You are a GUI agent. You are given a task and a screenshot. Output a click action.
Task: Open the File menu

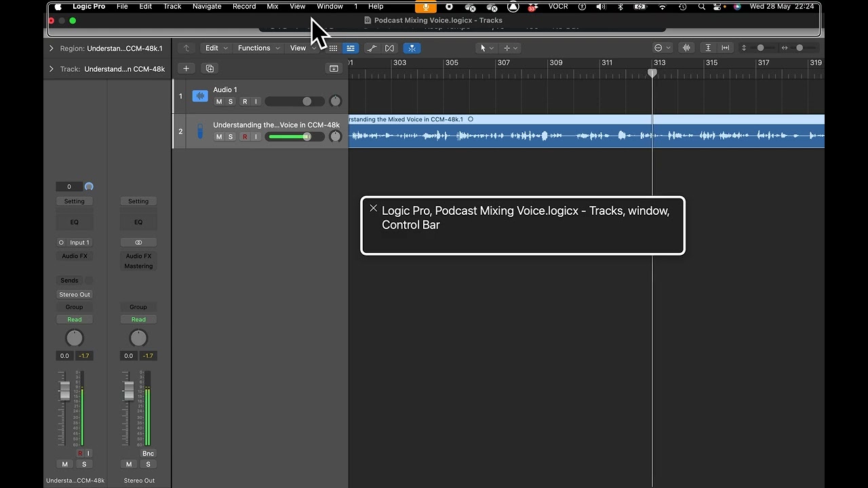122,7
